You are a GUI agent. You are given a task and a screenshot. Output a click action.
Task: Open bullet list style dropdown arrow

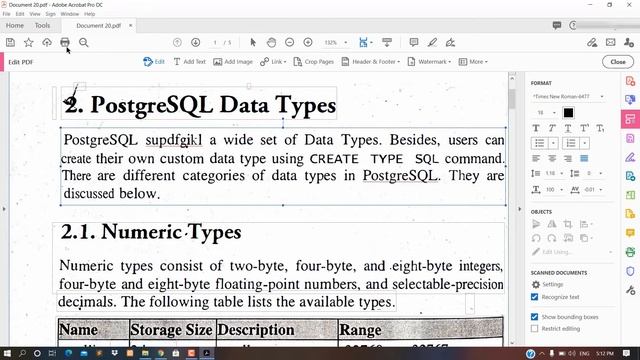(553, 143)
